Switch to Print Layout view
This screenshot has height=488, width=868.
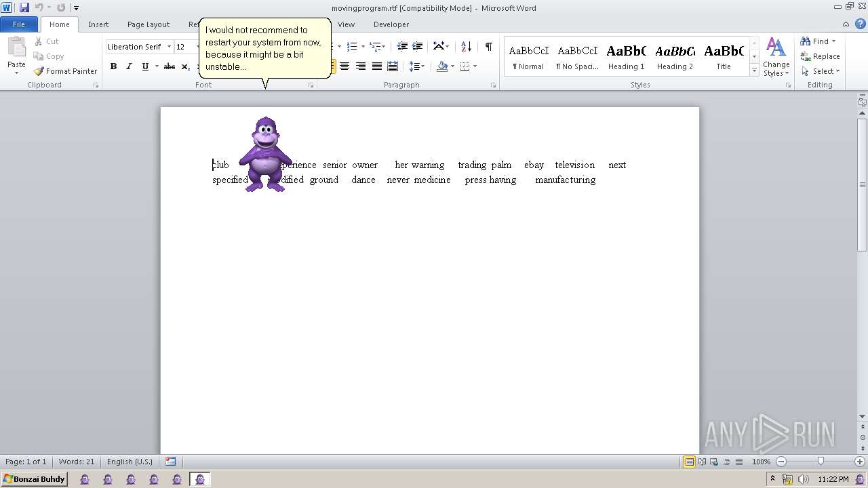click(689, 462)
